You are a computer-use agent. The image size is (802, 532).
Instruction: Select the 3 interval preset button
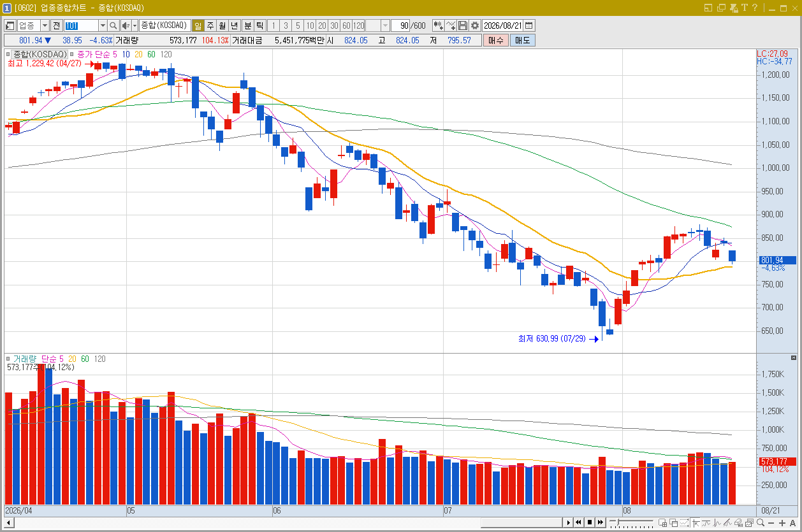tap(286, 25)
